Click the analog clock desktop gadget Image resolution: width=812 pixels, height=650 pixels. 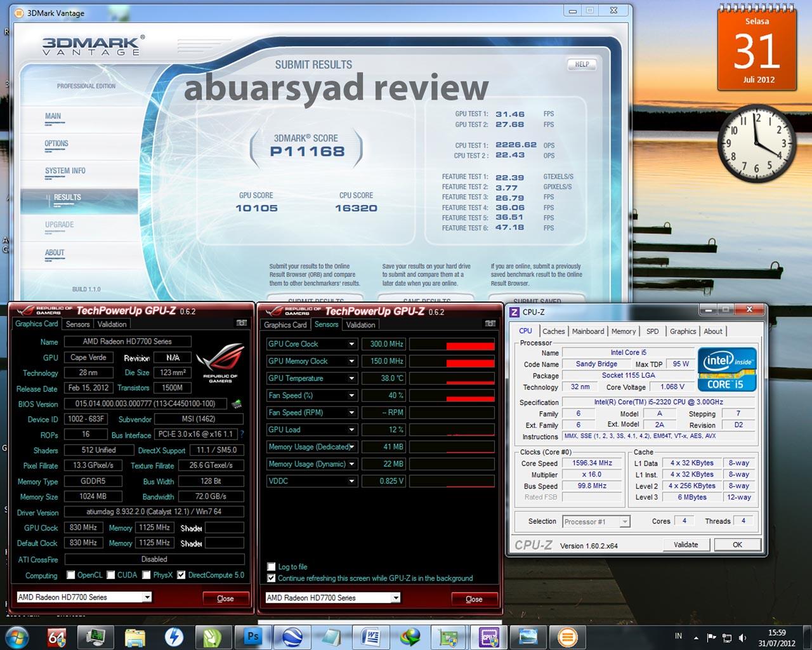coord(756,143)
